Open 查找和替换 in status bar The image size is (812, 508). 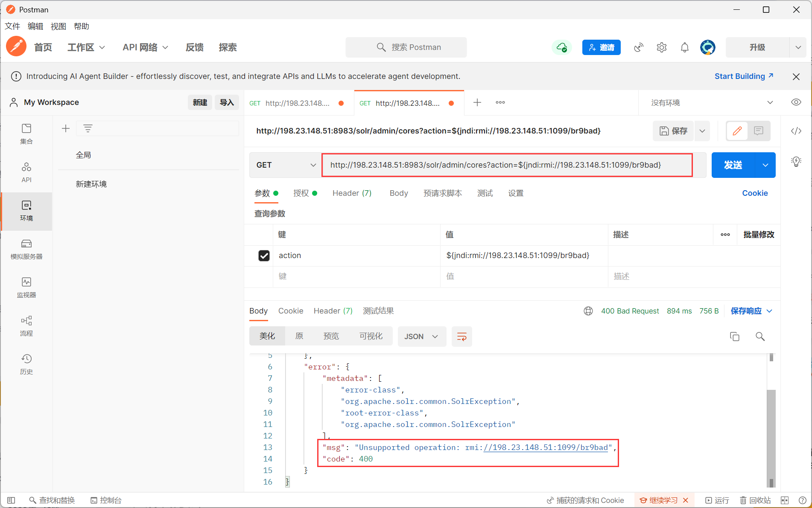(x=52, y=500)
